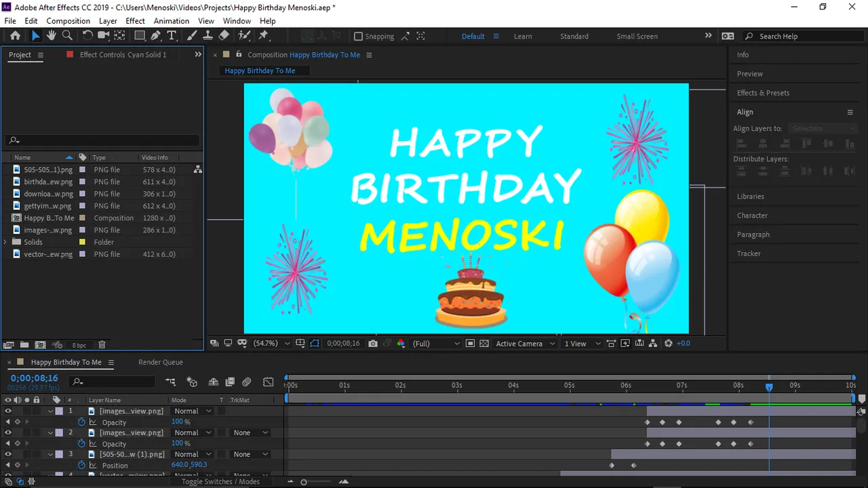
Task: Toggle Motion Blur enable switch in timeline
Action: click(247, 382)
